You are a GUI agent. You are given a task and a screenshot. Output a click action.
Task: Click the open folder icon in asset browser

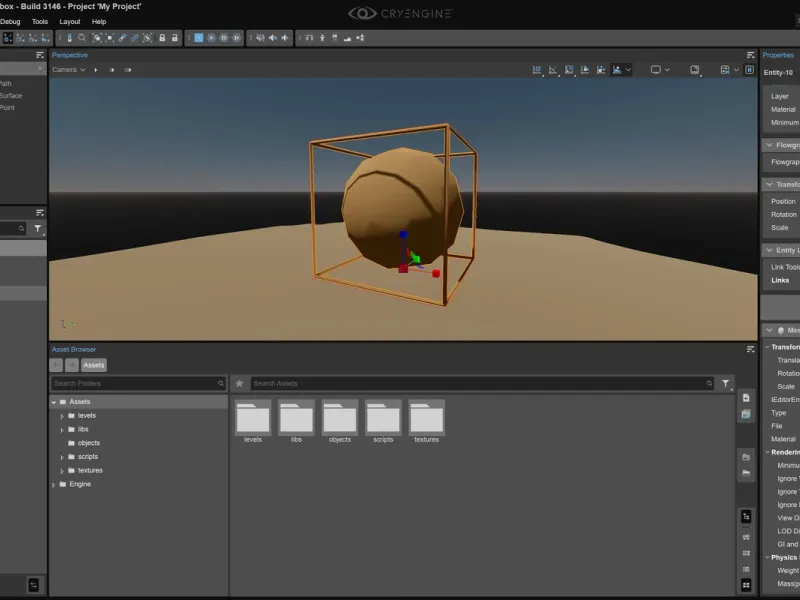[x=746, y=473]
